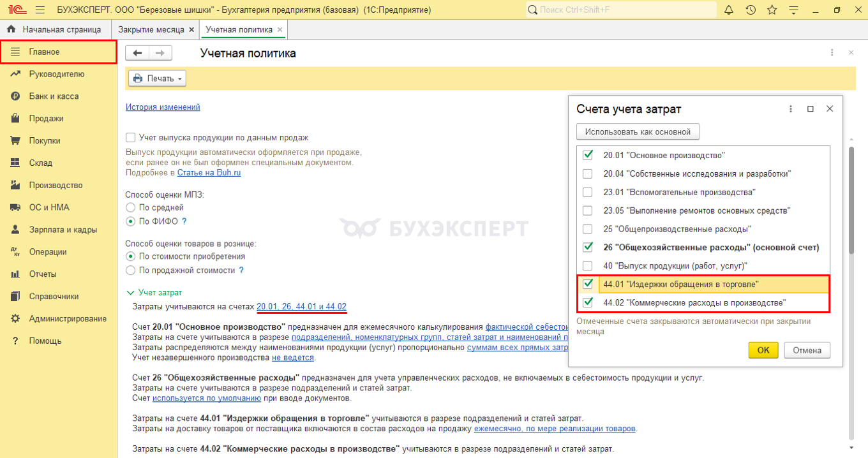Open favorites star icon
This screenshot has height=458, width=868.
[x=772, y=10]
